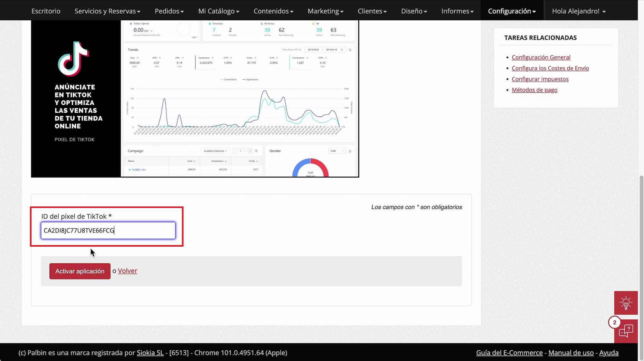Click the notification badge showing 2

(x=614, y=322)
